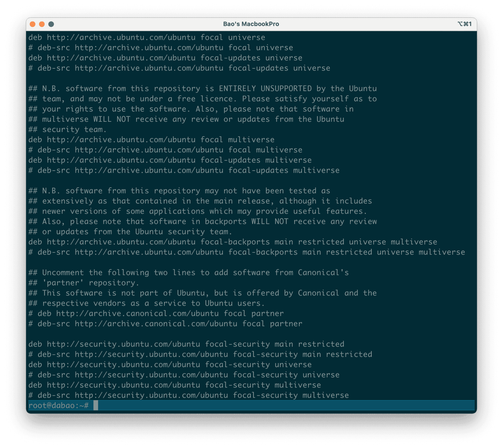Click line '# deb-src ... focal-updates universe'

(179, 68)
